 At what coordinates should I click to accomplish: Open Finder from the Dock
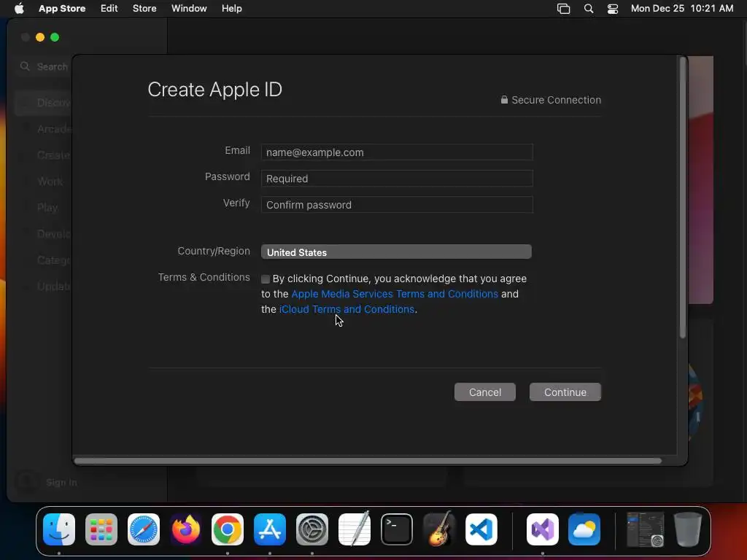point(59,529)
